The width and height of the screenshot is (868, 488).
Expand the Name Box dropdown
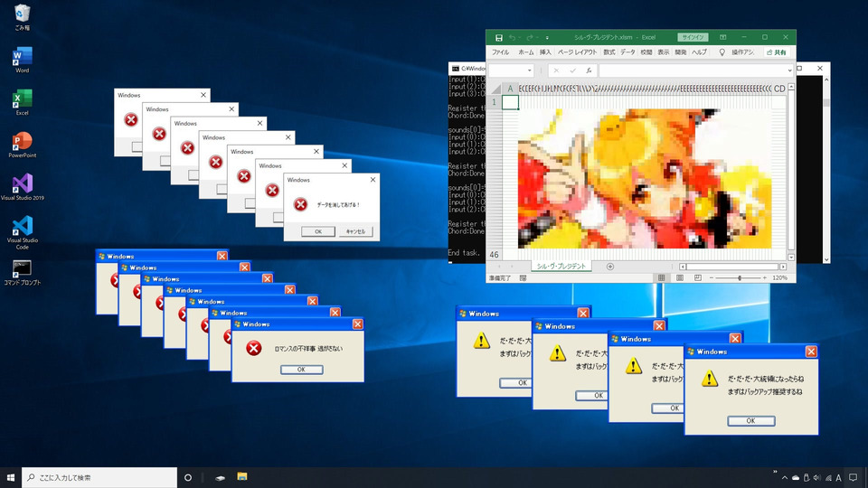tap(528, 70)
